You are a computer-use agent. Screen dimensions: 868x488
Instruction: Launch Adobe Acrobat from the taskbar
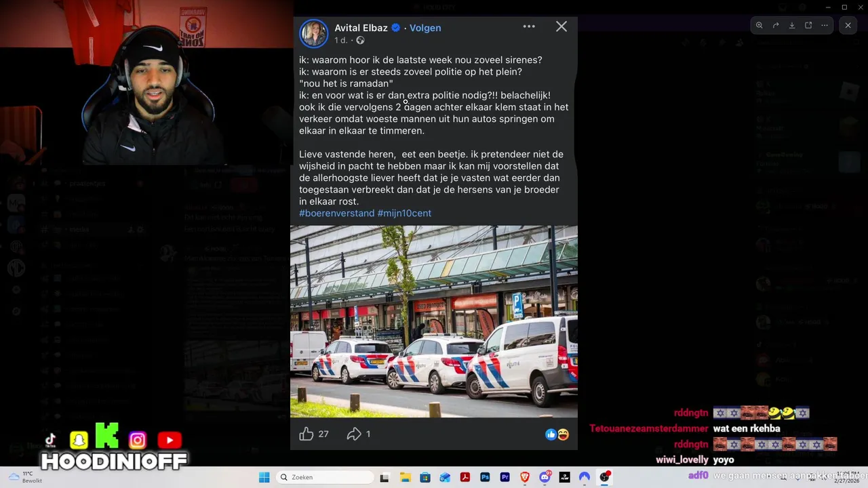pyautogui.click(x=465, y=477)
